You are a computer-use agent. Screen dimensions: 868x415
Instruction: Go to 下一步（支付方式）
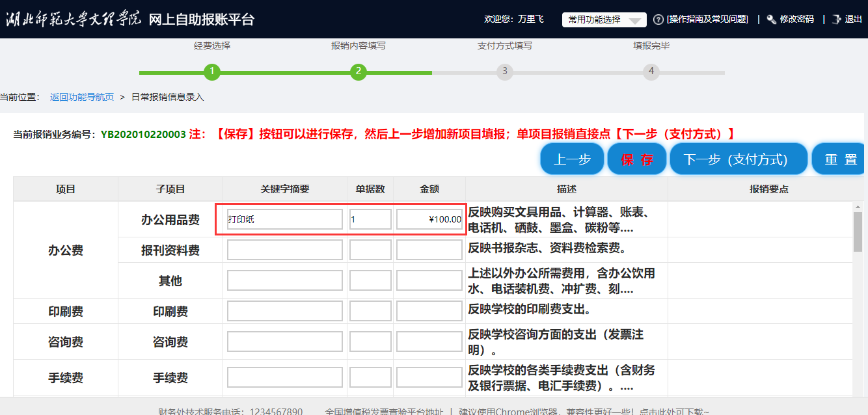pyautogui.click(x=739, y=159)
